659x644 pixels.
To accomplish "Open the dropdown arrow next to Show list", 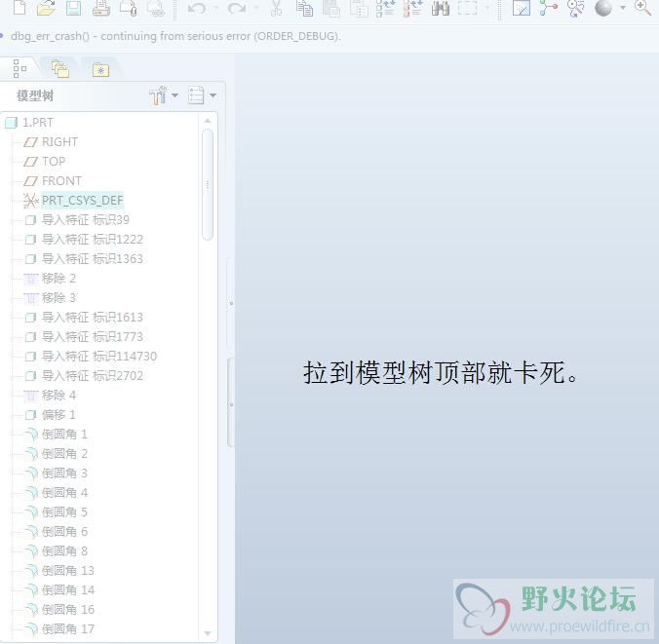I will tap(213, 95).
